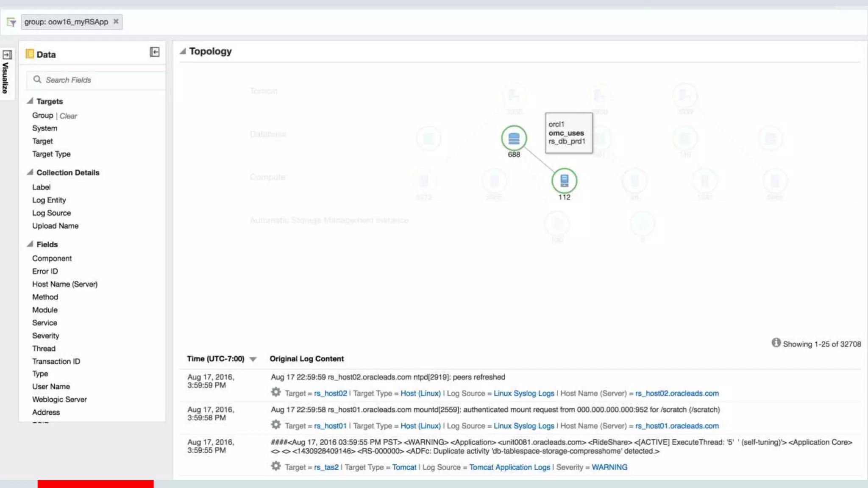Open gear options for rs_host01 log entry
Screen dimensions: 868x488
pos(276,425)
